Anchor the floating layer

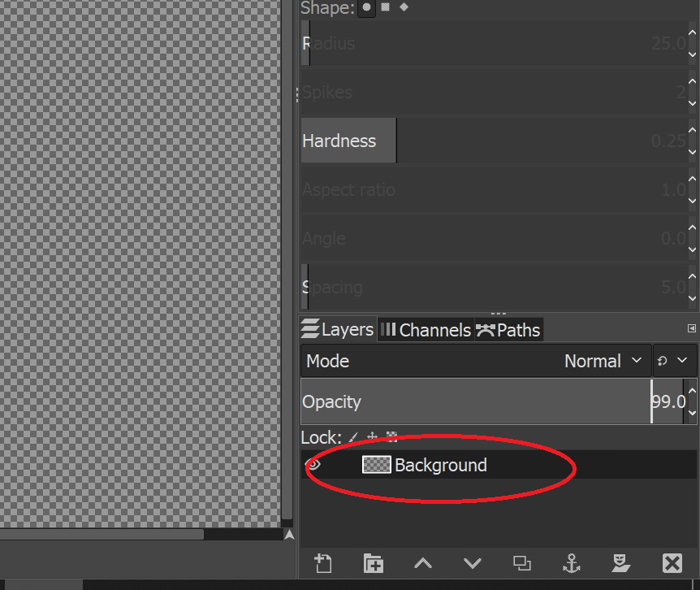point(572,563)
